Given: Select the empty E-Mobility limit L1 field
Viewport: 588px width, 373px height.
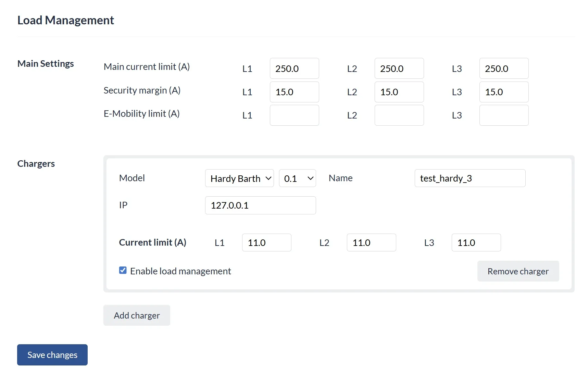Looking at the screenshot, I should click(x=295, y=115).
